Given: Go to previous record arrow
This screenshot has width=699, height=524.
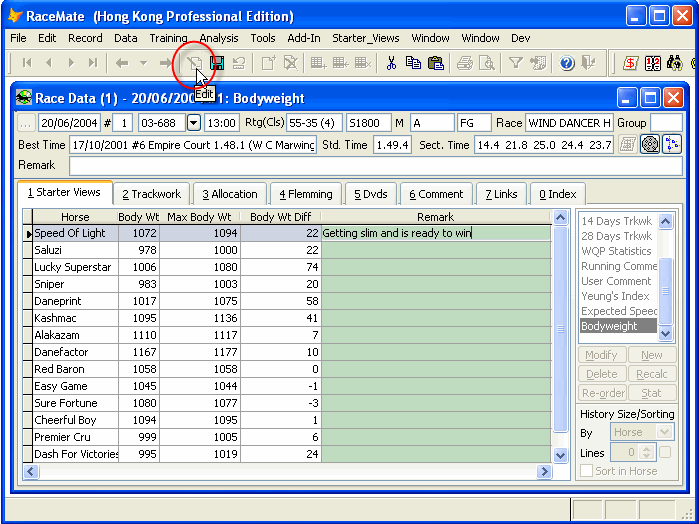Looking at the screenshot, I should coord(49,63).
